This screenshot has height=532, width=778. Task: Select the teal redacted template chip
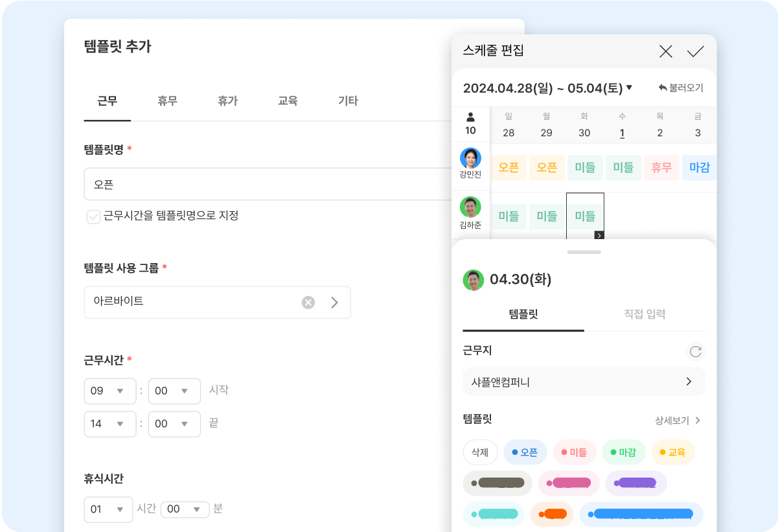click(494, 515)
